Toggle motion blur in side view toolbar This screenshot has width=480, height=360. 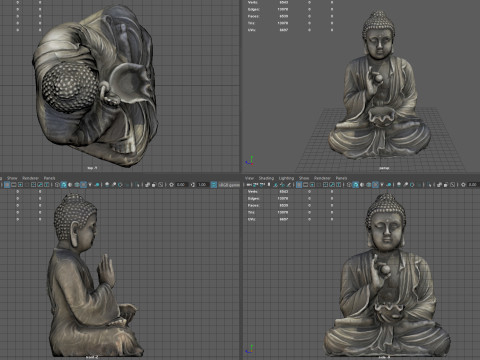coord(114,185)
